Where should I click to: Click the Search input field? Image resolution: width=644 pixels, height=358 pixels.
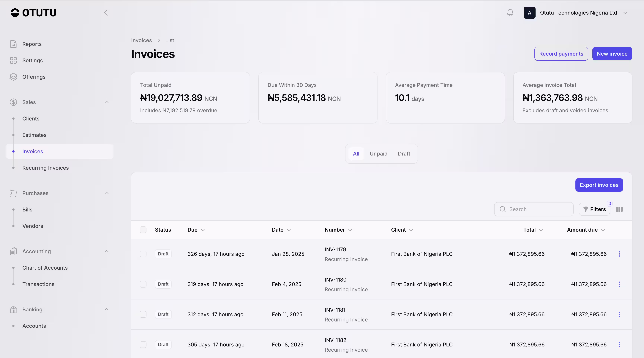(x=537, y=209)
